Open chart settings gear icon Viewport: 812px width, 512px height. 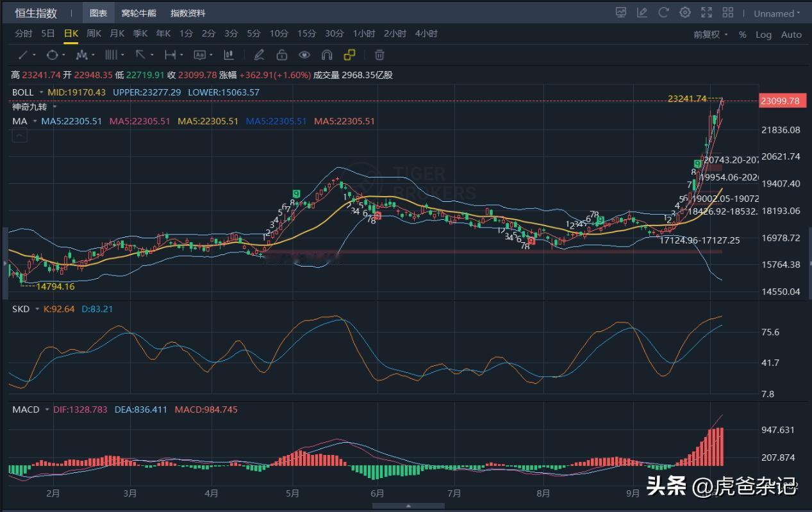(x=685, y=12)
